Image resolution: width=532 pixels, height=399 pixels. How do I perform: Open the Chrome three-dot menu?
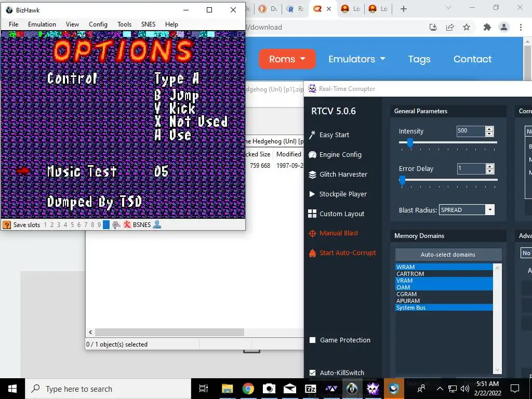point(521,27)
